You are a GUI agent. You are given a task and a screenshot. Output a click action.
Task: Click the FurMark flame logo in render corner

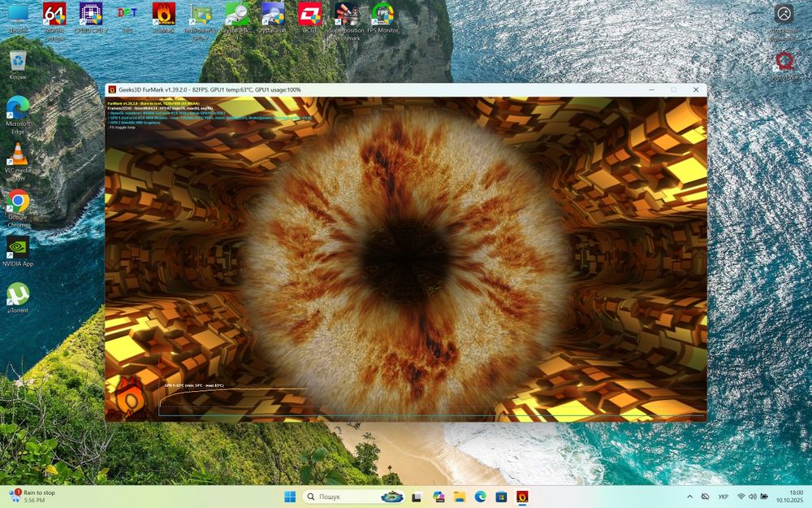point(129,399)
